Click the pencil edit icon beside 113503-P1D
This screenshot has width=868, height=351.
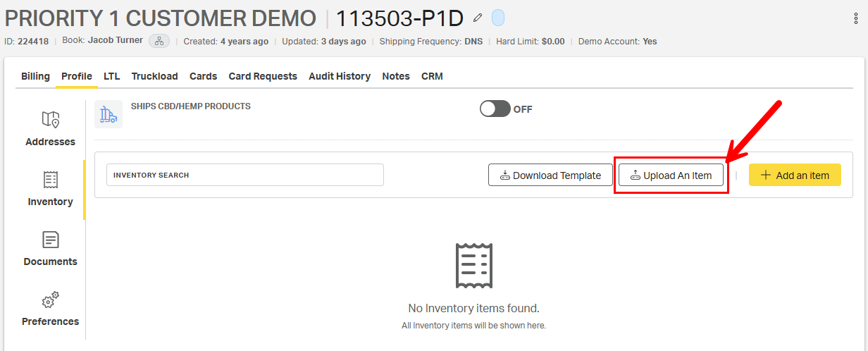point(478,18)
